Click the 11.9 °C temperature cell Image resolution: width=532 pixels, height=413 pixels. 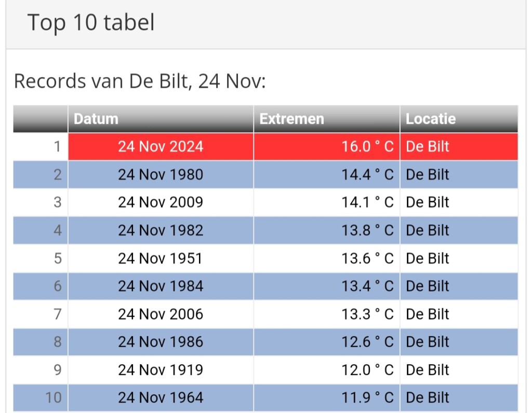pos(367,398)
